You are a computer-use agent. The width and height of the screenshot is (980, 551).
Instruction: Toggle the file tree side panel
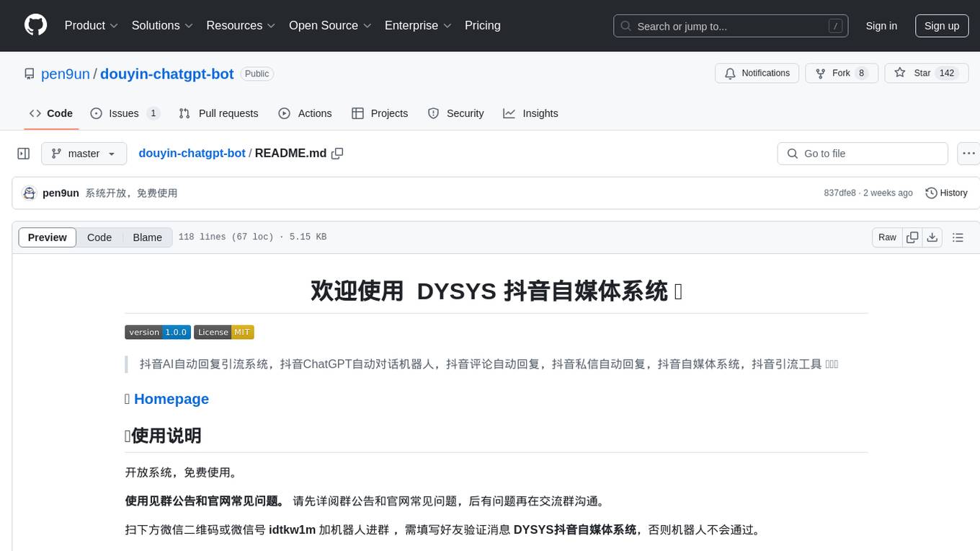pos(24,154)
